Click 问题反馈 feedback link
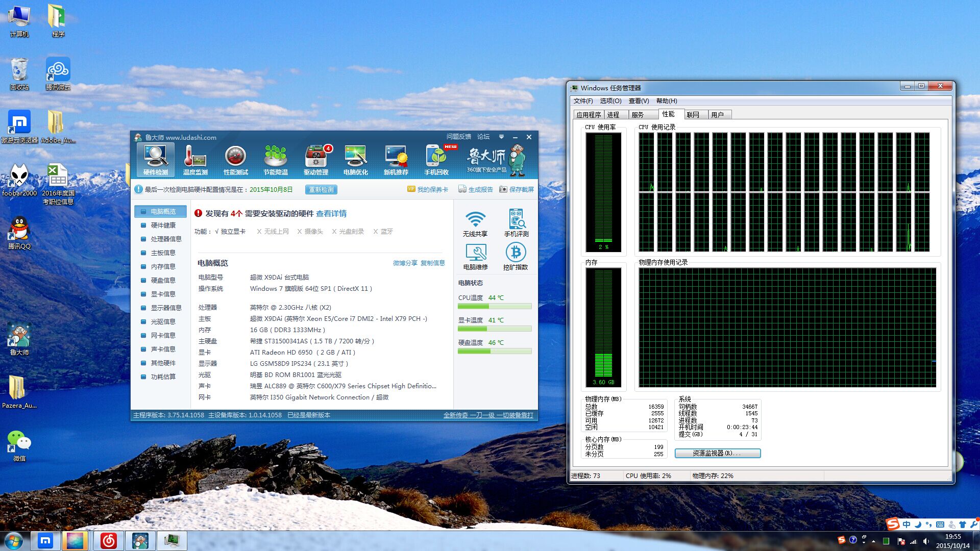Viewport: 980px width, 551px height. pos(459,137)
